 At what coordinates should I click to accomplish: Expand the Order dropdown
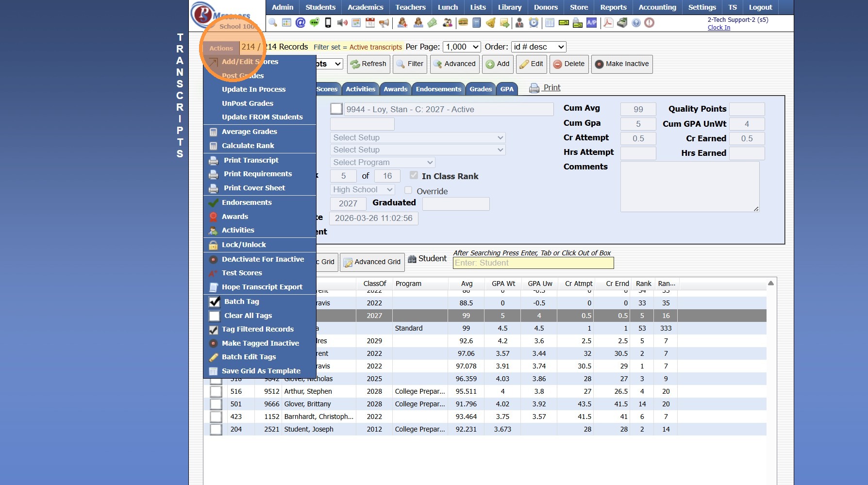[538, 47]
